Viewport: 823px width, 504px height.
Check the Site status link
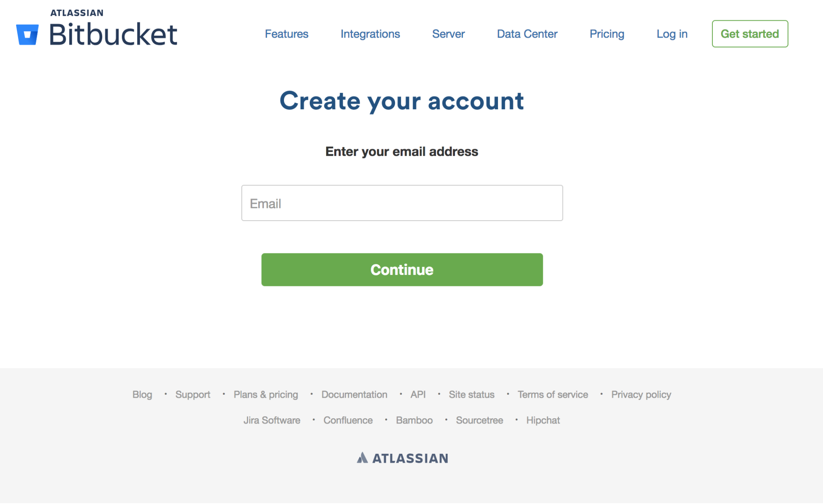pyautogui.click(x=471, y=394)
